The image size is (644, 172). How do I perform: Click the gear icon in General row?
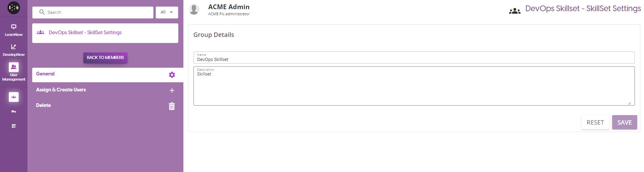(x=172, y=75)
